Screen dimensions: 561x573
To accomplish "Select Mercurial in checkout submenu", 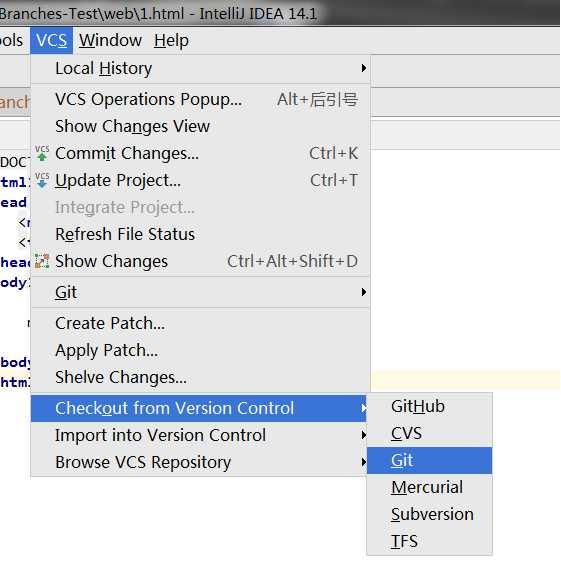I will click(429, 487).
